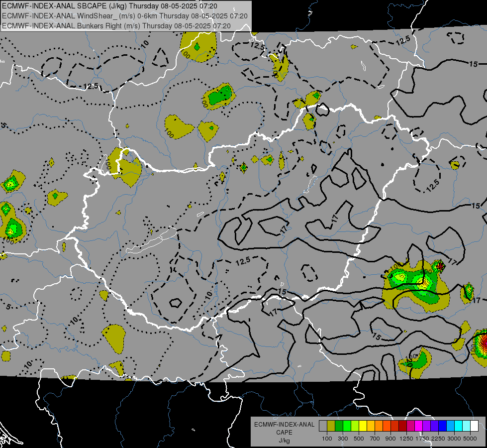
Task: Click the 1750 legend scale value
Action: [x=422, y=439]
